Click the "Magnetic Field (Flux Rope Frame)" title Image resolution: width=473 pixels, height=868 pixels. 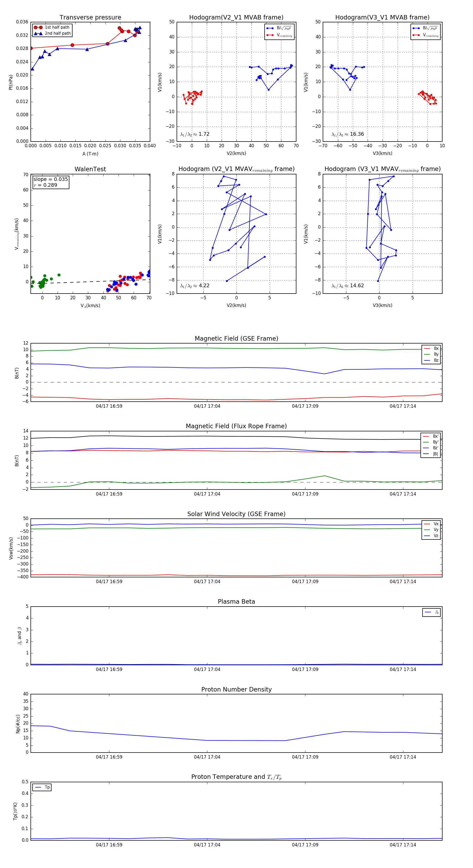(236, 426)
